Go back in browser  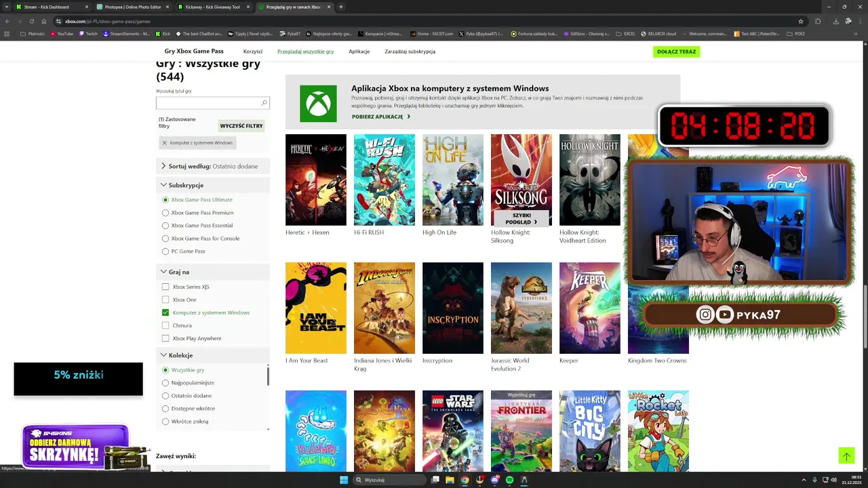[7, 21]
